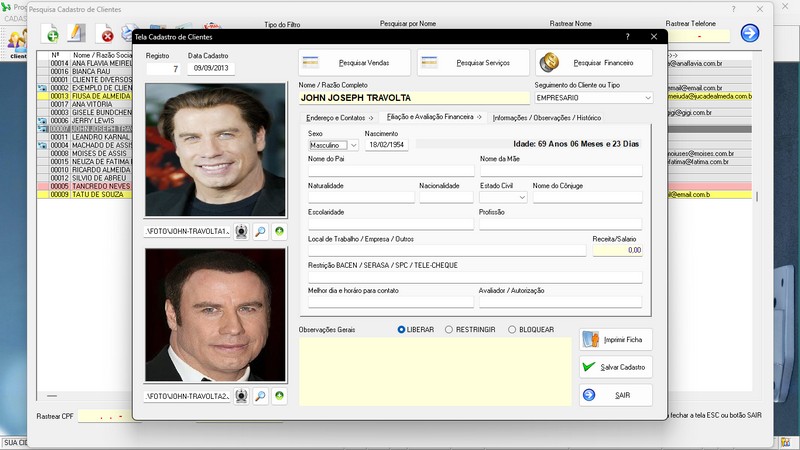Image resolution: width=800 pixels, height=450 pixels.
Task: Click the Nome do Pai input field
Action: (x=390, y=171)
